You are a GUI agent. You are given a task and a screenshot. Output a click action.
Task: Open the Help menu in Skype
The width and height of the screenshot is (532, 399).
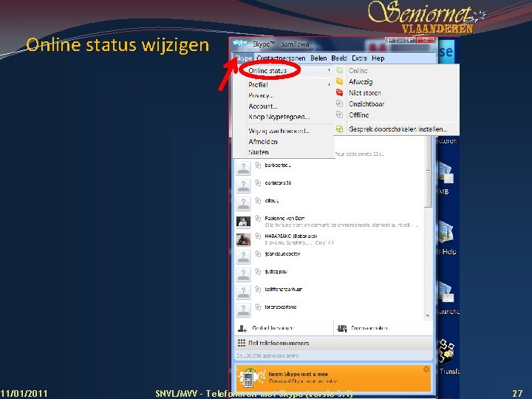[x=378, y=58]
